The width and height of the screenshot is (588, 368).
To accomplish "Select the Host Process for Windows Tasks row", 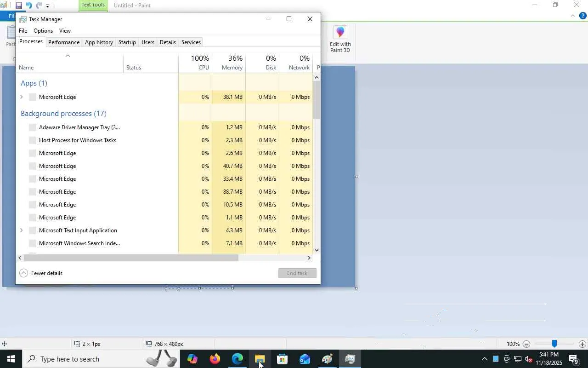I will pos(164,140).
